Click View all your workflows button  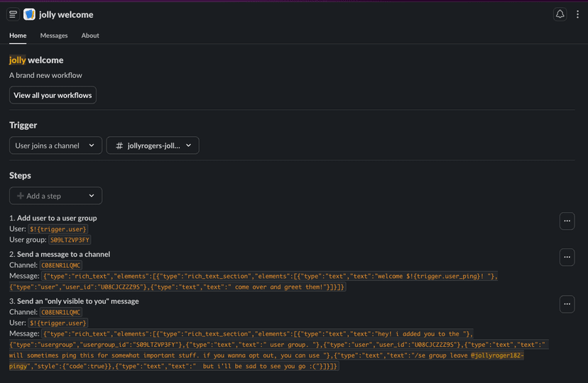click(x=53, y=95)
